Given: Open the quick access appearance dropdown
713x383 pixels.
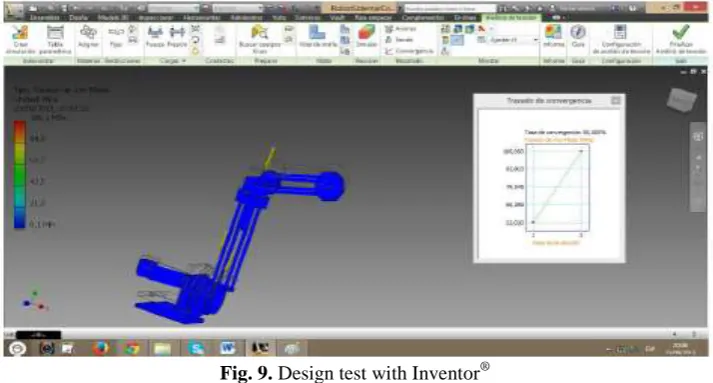Looking at the screenshot, I should point(238,9).
